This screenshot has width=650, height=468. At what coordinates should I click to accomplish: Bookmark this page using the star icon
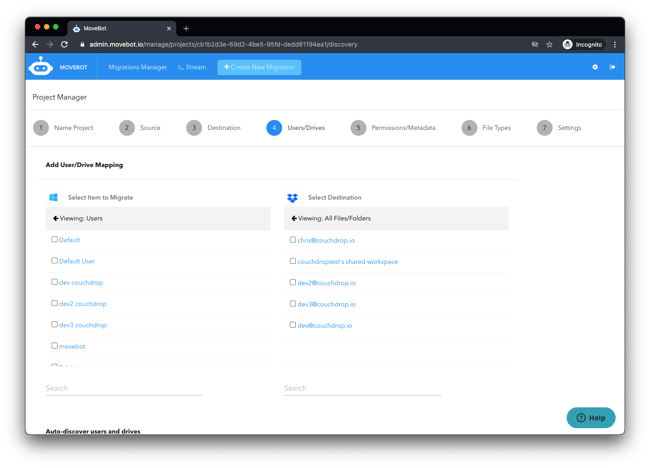click(x=549, y=44)
